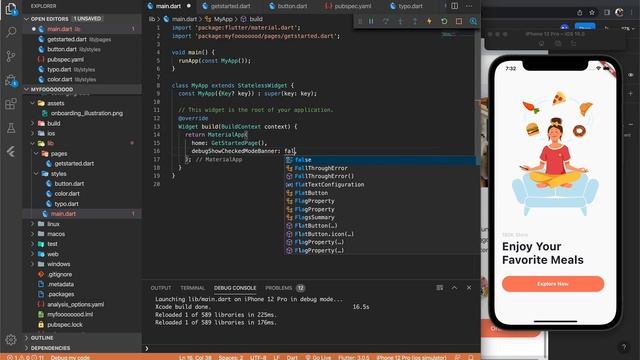
Task: Click Step Into in debug toolbar
Action: coord(400,21)
